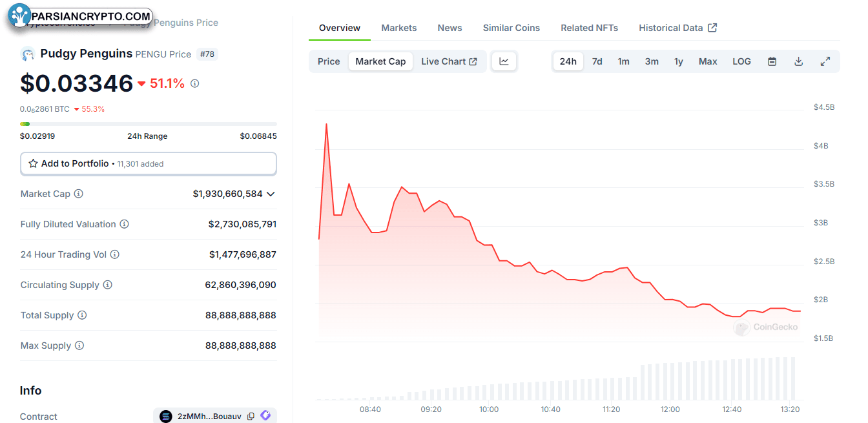
Task: Switch to the Related NFTs tab
Action: tap(589, 28)
